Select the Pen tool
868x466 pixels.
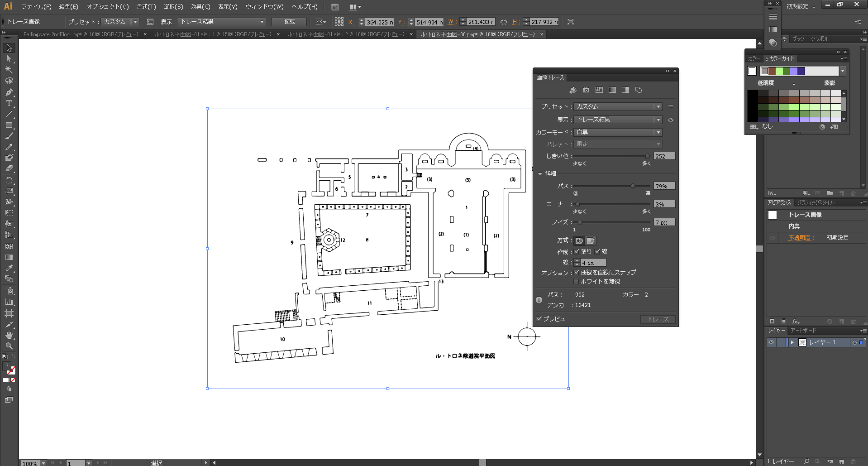pos(9,92)
